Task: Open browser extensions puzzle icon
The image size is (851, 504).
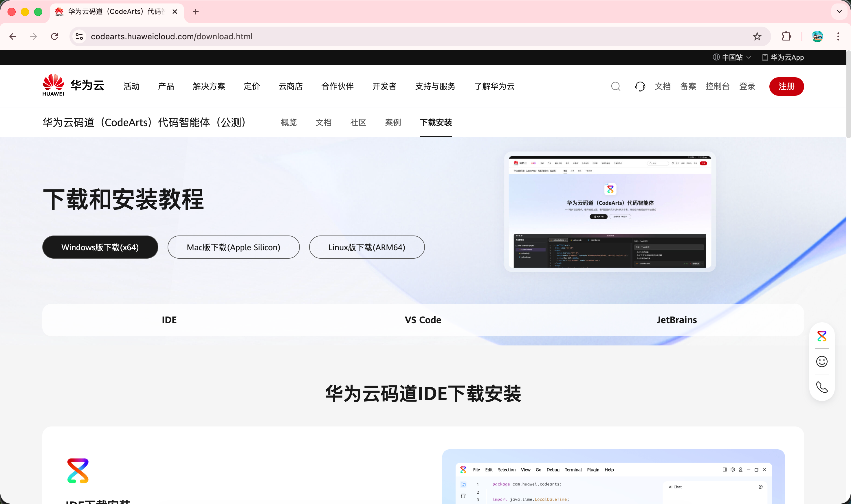Action: pos(786,36)
